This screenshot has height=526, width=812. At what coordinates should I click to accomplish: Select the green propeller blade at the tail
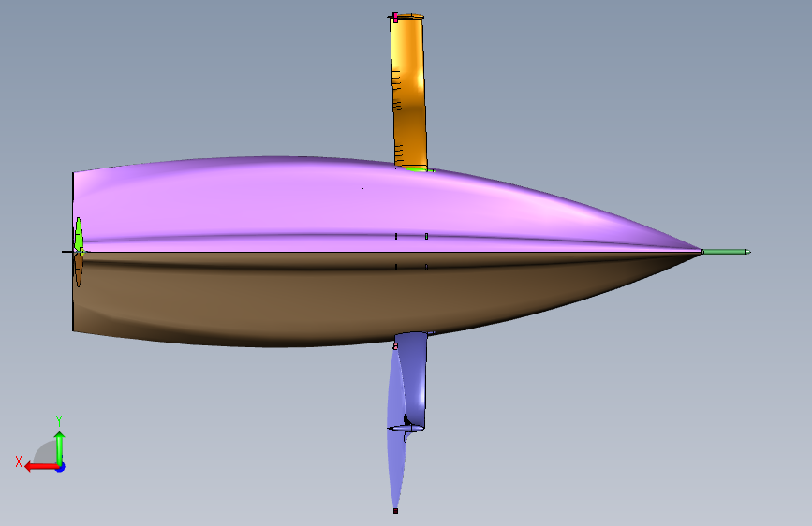tap(79, 235)
